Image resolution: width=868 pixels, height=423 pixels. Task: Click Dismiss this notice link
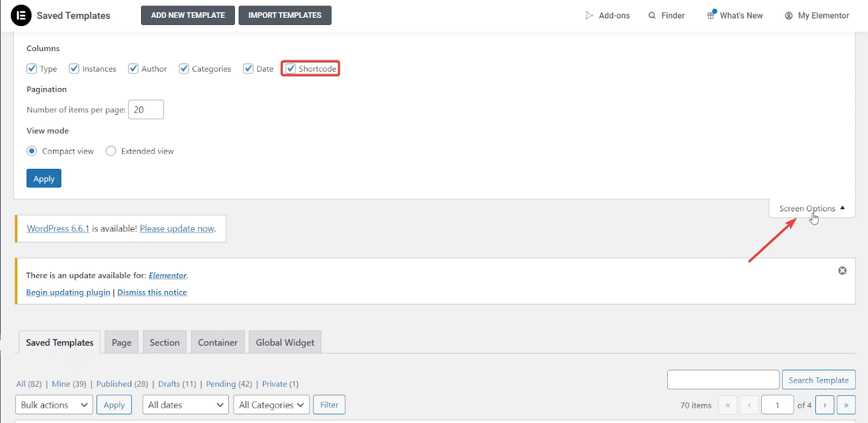tap(152, 292)
